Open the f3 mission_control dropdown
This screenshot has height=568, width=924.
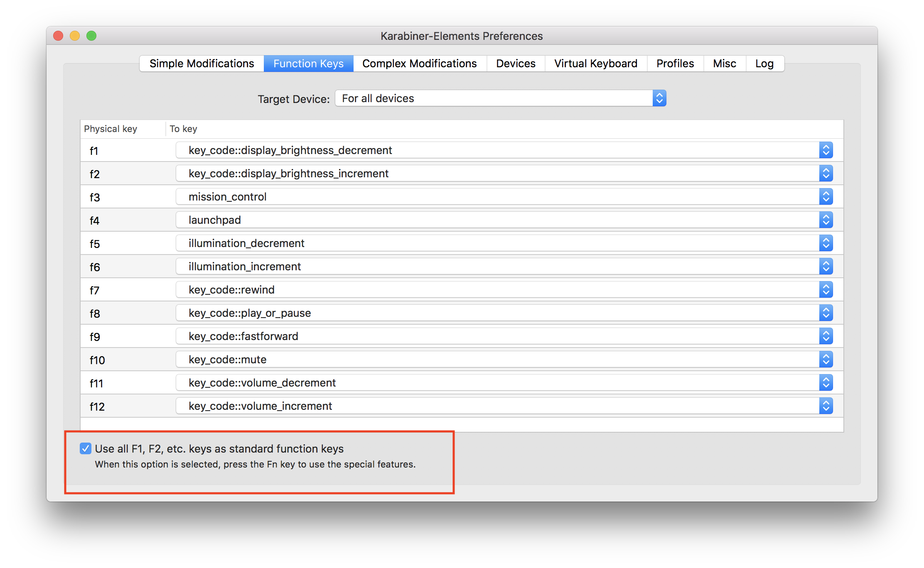point(504,197)
